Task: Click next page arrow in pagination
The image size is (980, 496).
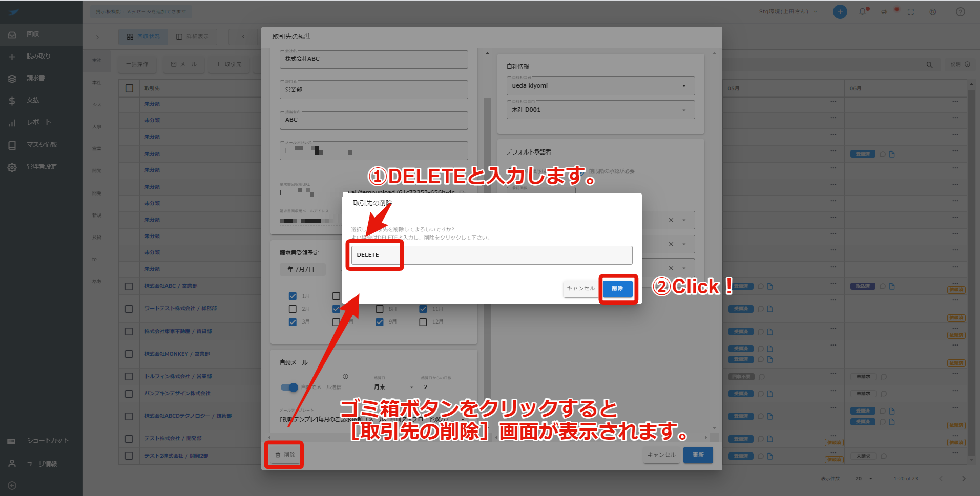Action: point(964,479)
